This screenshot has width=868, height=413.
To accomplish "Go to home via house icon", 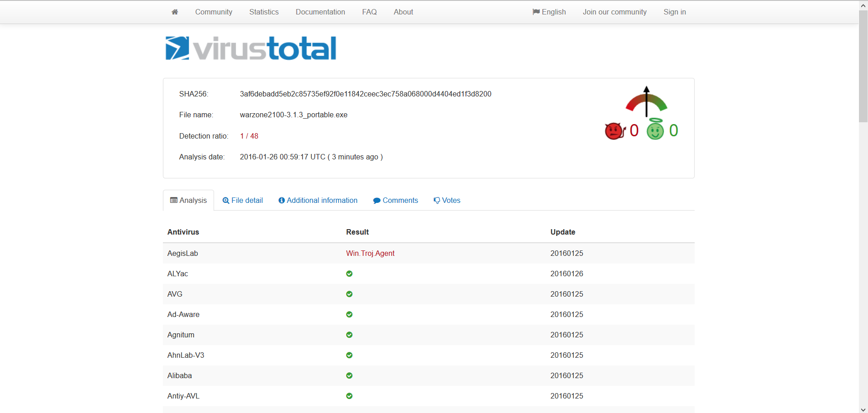I will [x=175, y=12].
